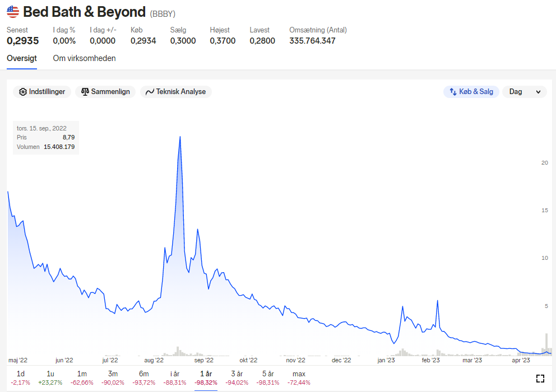Click the tooltip Pris value 8,79

pyautogui.click(x=69, y=138)
